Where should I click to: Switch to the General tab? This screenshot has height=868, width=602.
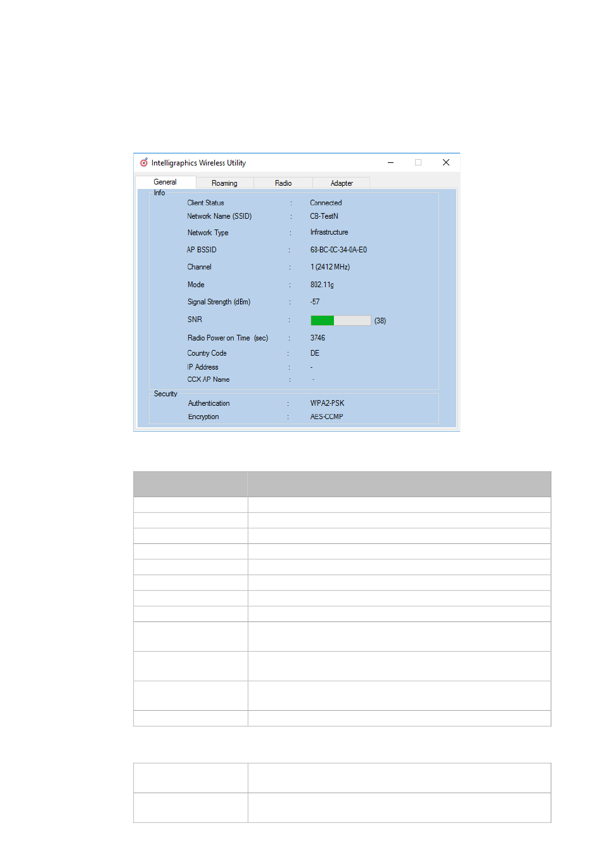(165, 182)
